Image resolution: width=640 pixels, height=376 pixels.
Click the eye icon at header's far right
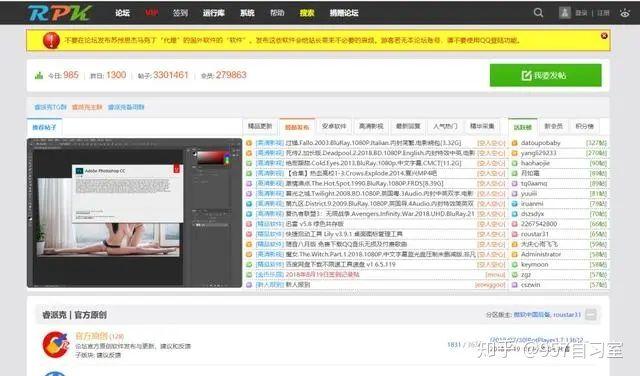625,13
